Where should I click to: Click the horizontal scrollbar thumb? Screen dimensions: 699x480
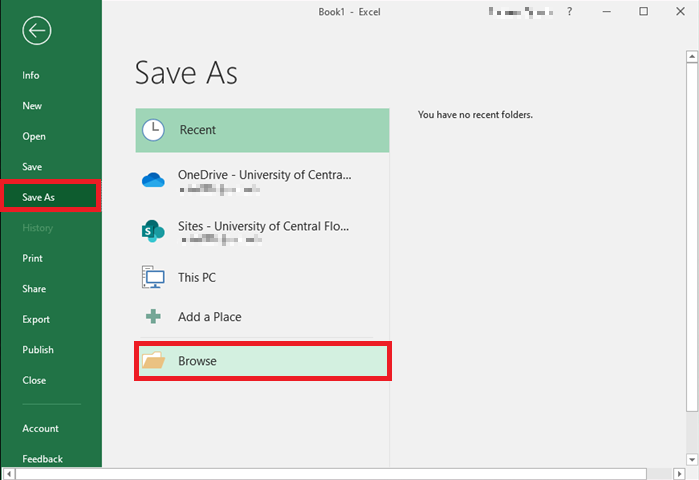331,474
